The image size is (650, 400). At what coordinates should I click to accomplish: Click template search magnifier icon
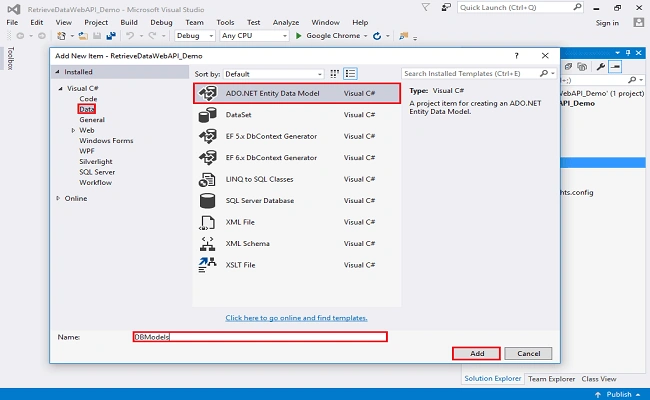tap(544, 73)
